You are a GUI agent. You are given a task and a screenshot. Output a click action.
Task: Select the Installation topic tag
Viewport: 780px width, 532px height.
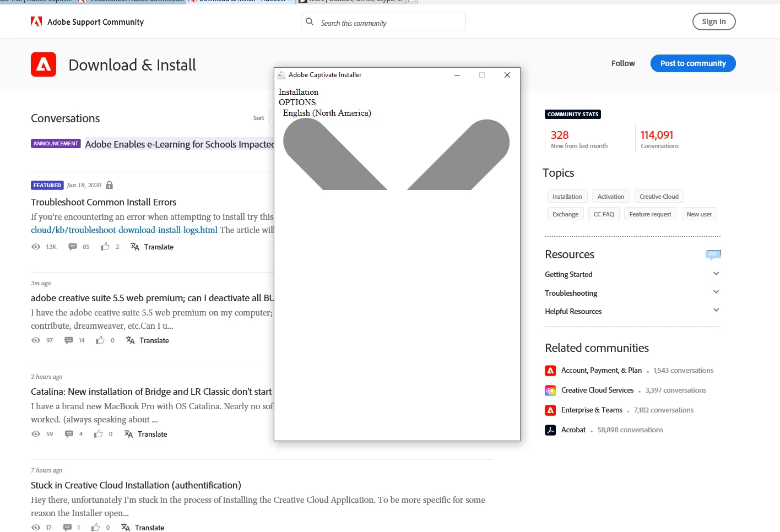coord(567,197)
